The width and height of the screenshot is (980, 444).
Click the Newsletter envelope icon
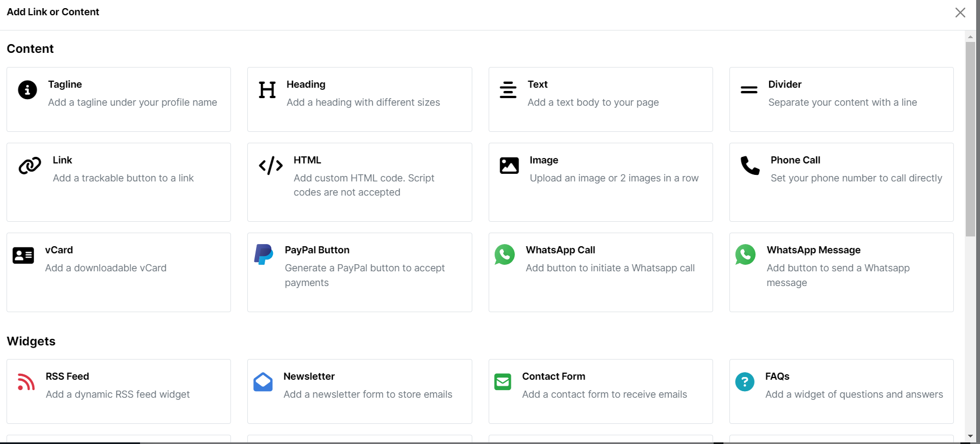pos(263,382)
